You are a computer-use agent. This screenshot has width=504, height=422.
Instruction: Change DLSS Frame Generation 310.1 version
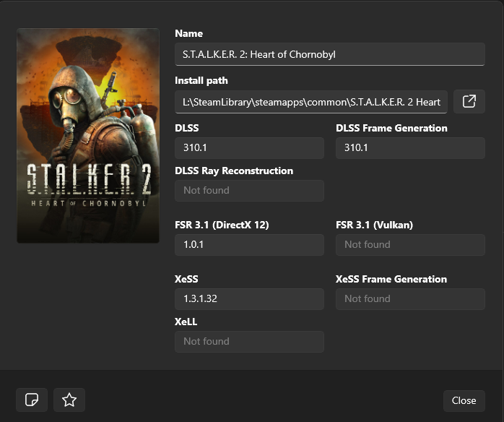(x=410, y=148)
